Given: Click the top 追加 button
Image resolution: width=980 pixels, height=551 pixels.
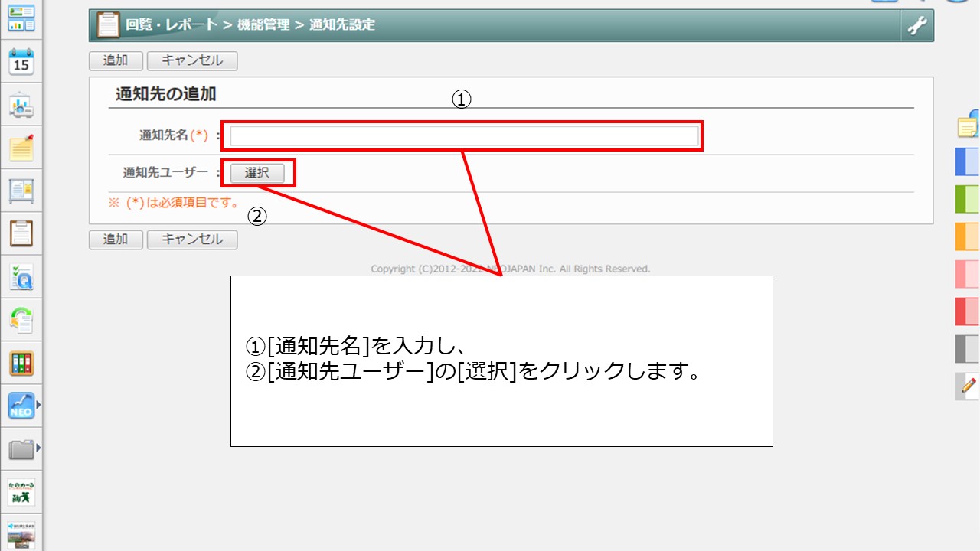Looking at the screenshot, I should point(116,60).
